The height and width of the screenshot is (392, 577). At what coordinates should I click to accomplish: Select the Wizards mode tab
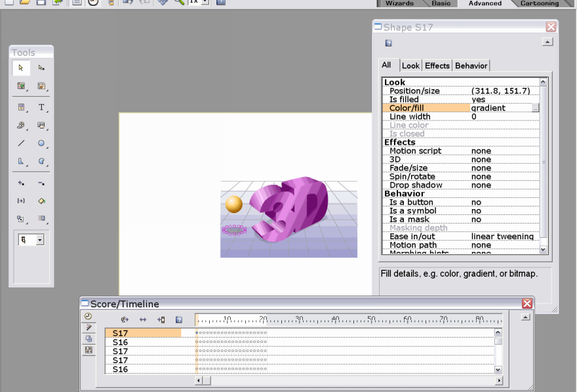click(x=399, y=3)
